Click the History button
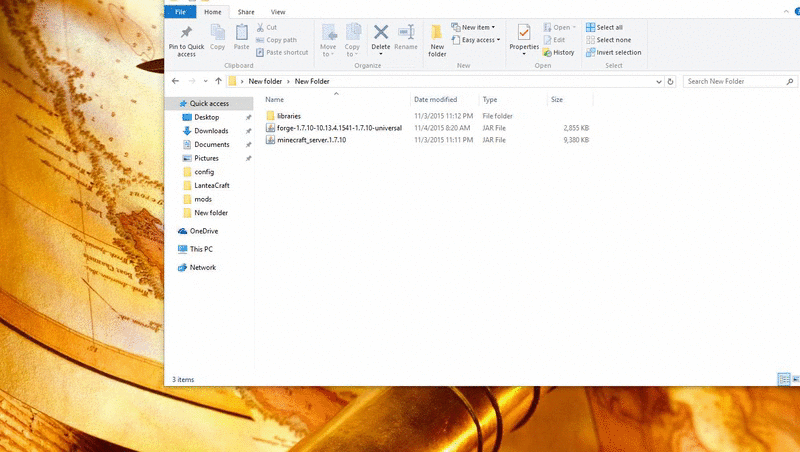This screenshot has height=452, width=800. tap(559, 53)
